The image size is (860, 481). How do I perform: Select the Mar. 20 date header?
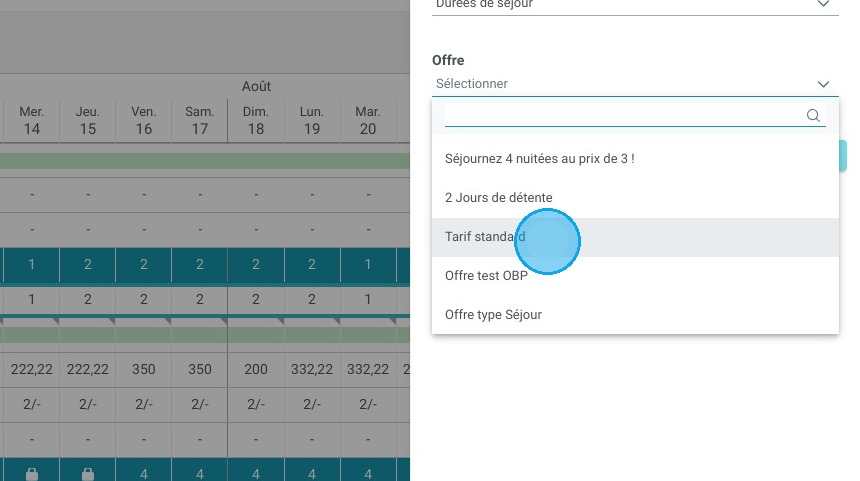tap(367, 121)
